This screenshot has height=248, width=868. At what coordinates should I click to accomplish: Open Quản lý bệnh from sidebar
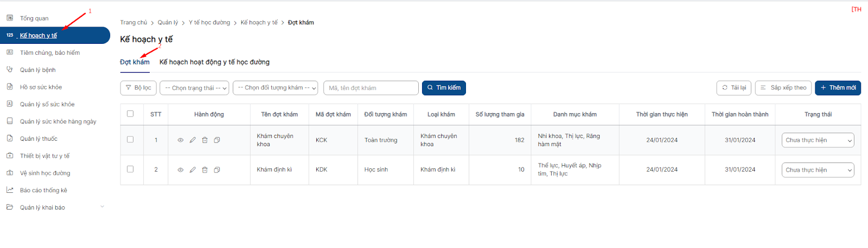(x=37, y=70)
